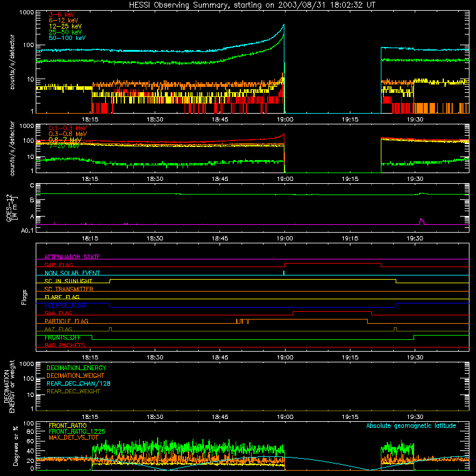476x476 pixels.
Task: Click 18:30 tick label under GOES panel
Action: (155, 239)
